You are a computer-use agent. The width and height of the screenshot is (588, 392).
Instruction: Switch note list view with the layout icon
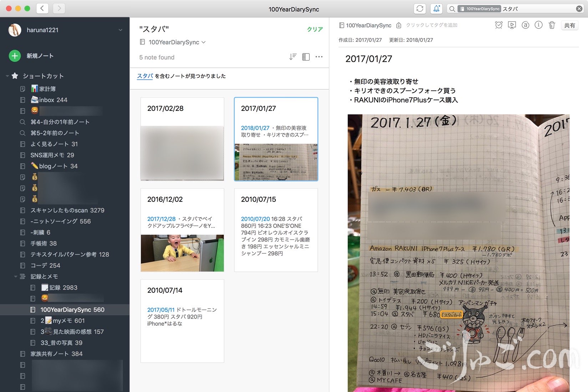coord(306,57)
